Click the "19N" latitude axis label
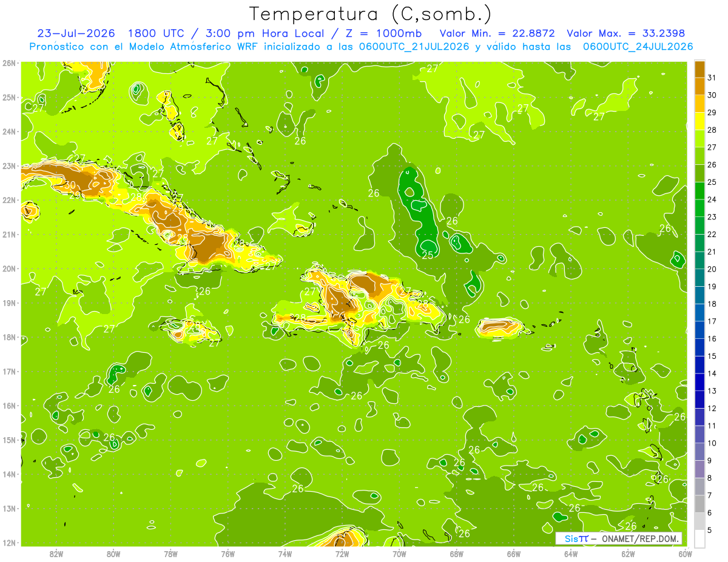 pyautogui.click(x=8, y=303)
